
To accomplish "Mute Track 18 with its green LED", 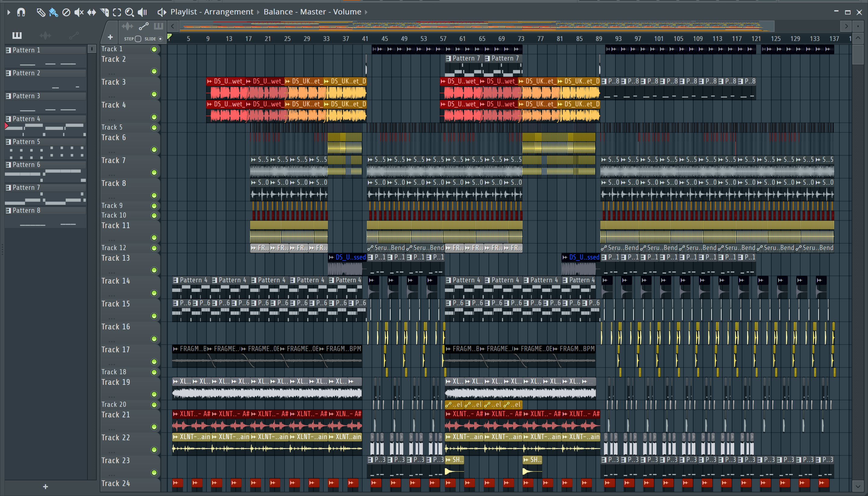I will (154, 372).
